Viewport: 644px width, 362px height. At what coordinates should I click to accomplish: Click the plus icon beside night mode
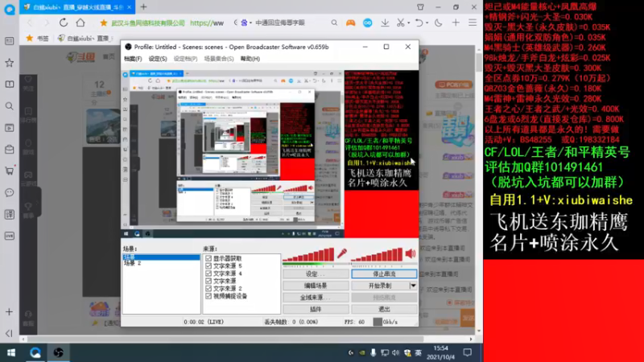pyautogui.click(x=456, y=23)
